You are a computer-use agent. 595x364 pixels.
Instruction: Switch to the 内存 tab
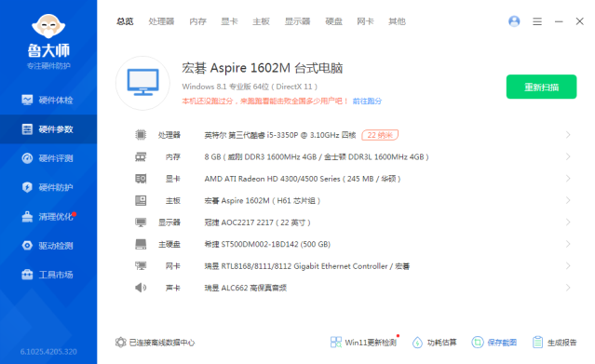(198, 21)
